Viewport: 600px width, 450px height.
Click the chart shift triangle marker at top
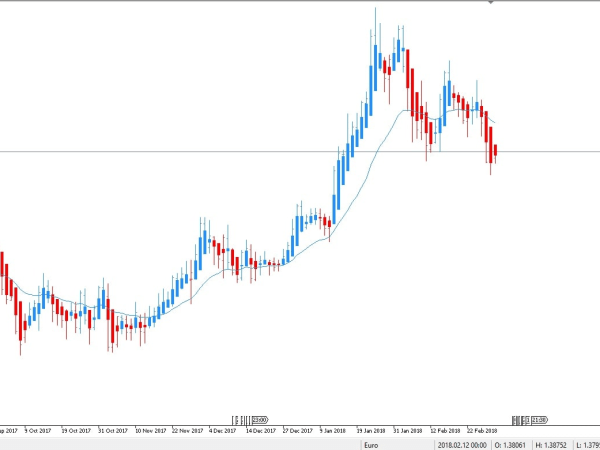point(490,3)
